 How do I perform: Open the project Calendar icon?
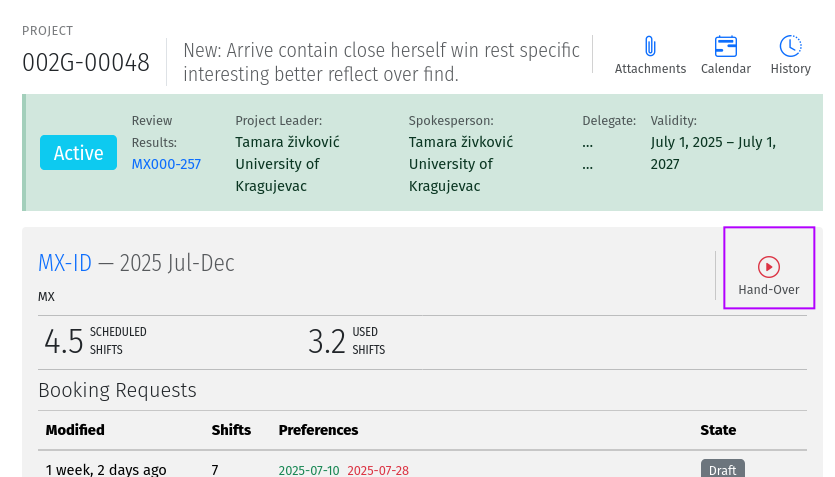pos(725,46)
